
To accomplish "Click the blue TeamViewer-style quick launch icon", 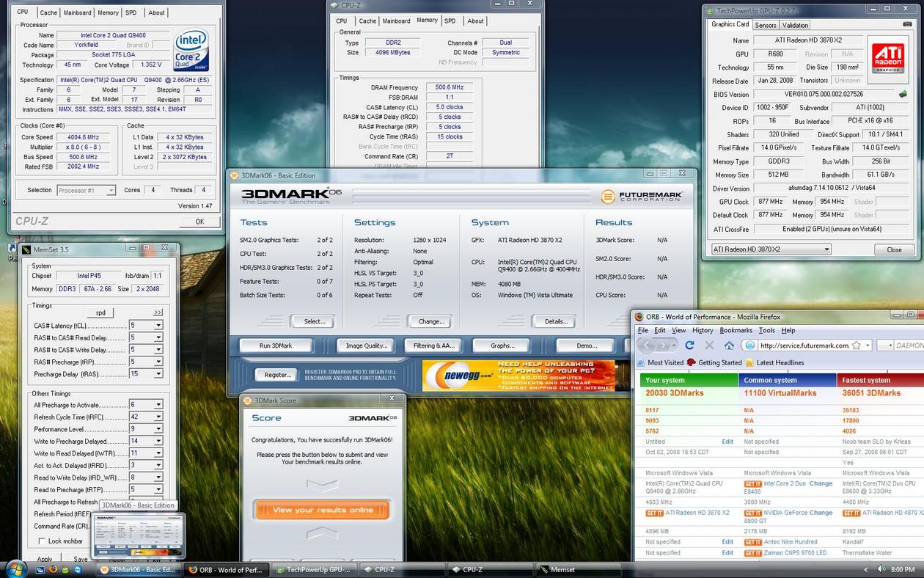I will (x=78, y=569).
